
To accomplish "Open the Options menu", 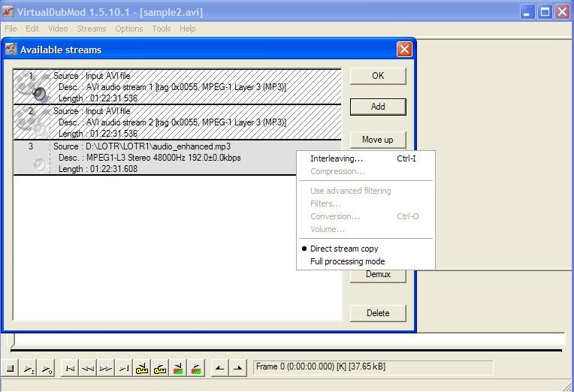I will pyautogui.click(x=129, y=29).
